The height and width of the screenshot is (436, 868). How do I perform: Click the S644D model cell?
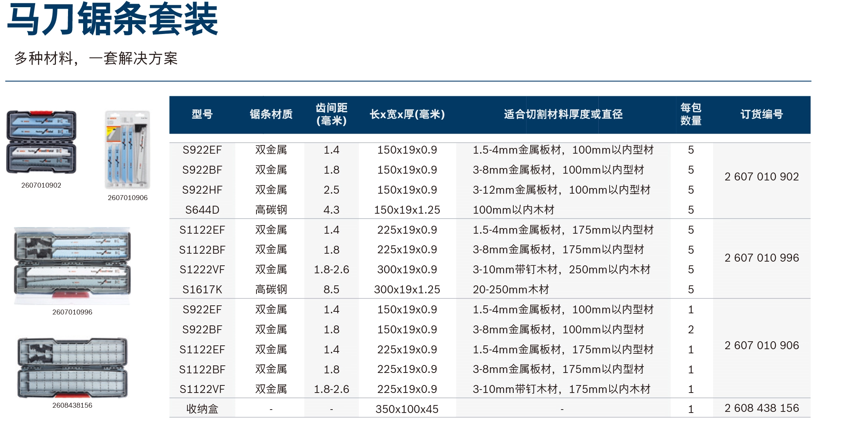click(202, 210)
